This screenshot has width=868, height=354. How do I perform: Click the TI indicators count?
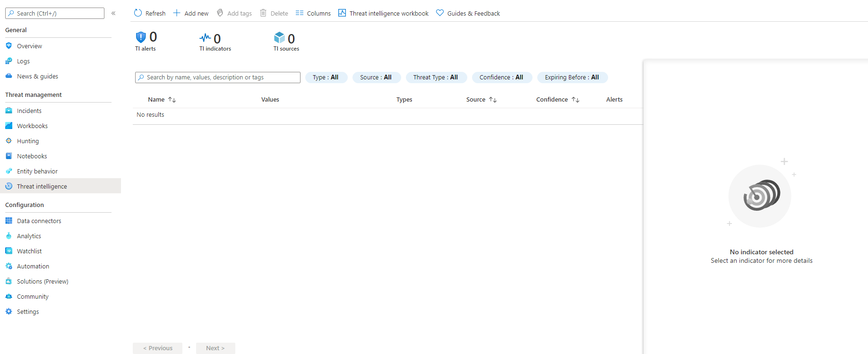pos(217,39)
